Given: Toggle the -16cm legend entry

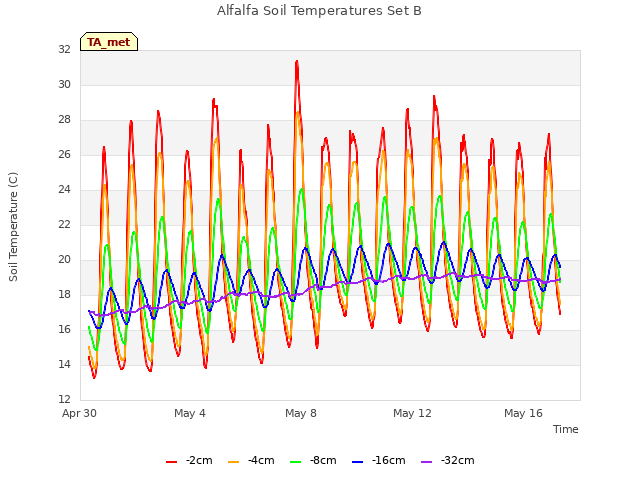Looking at the screenshot, I should [x=378, y=461].
